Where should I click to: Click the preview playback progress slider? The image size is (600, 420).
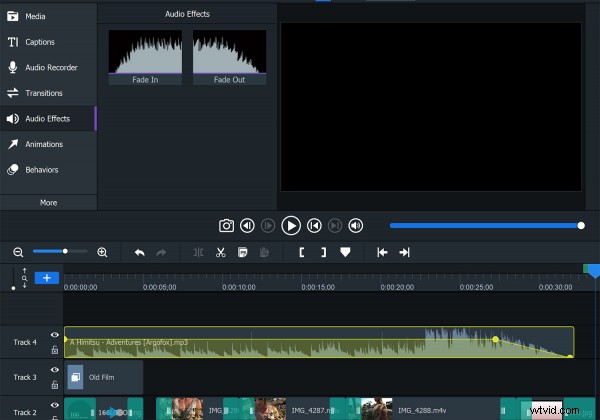[x=487, y=226]
